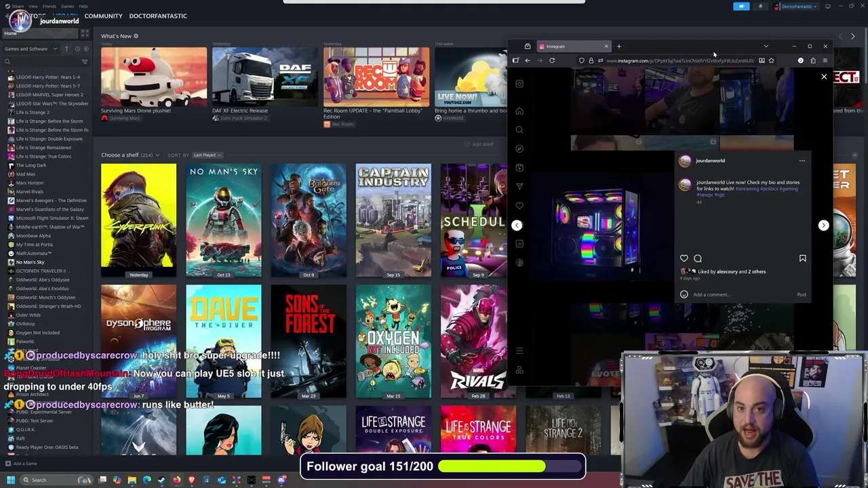Open the Friends menu in Steam
This screenshot has height=488, width=868.
point(50,6)
